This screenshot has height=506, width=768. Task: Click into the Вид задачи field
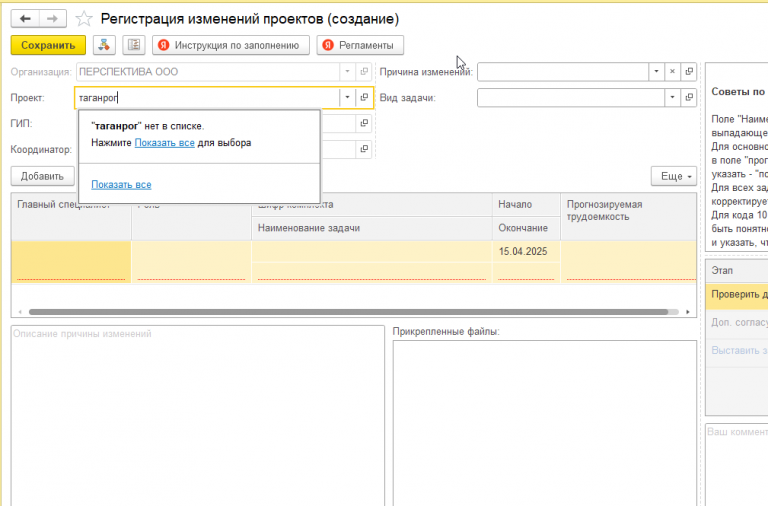coord(571,97)
